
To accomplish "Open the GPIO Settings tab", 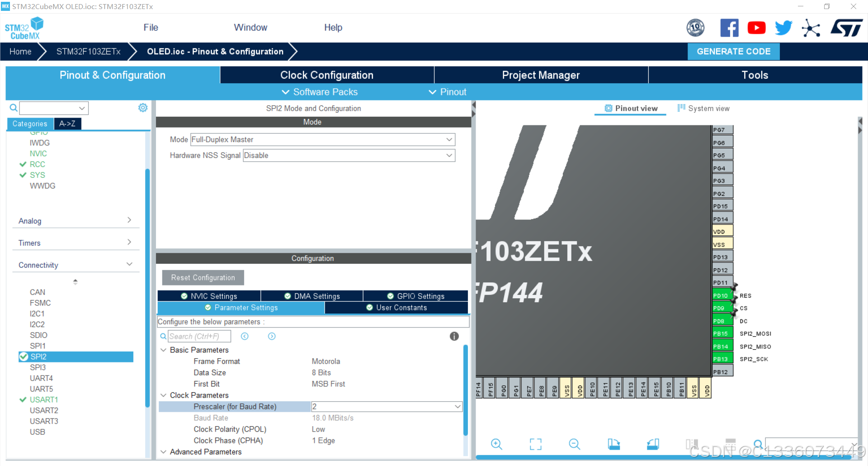I will [415, 296].
